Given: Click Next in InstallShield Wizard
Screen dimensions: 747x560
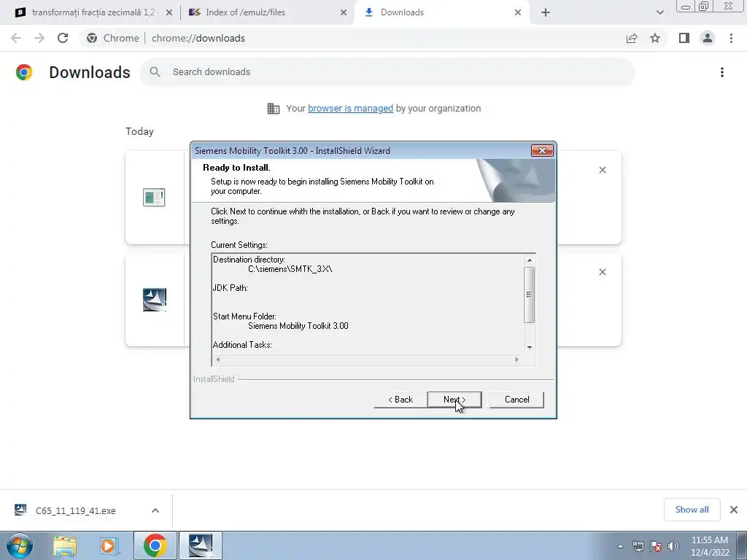Looking at the screenshot, I should tap(454, 400).
